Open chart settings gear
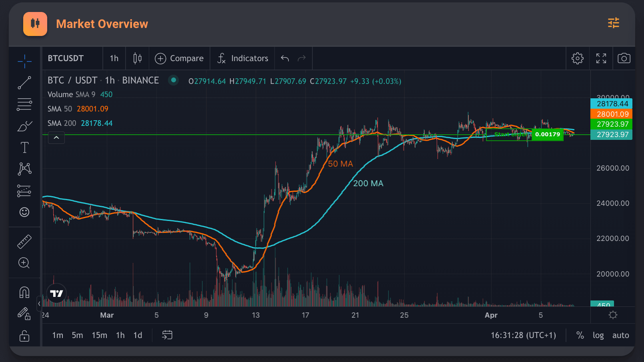Viewport: 644px width, 362px height. 577,58
